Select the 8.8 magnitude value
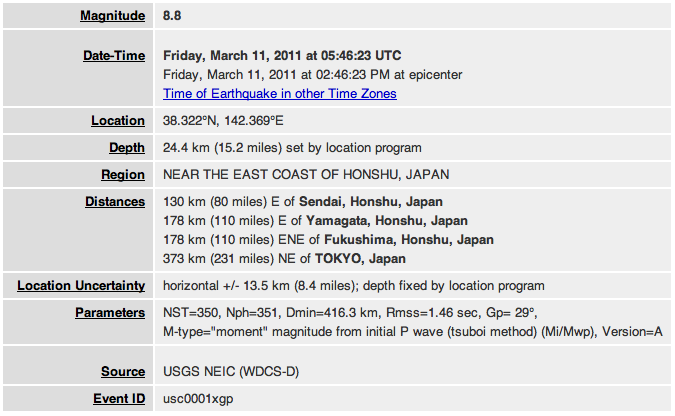Viewport: 675px width, 416px height. (172, 16)
